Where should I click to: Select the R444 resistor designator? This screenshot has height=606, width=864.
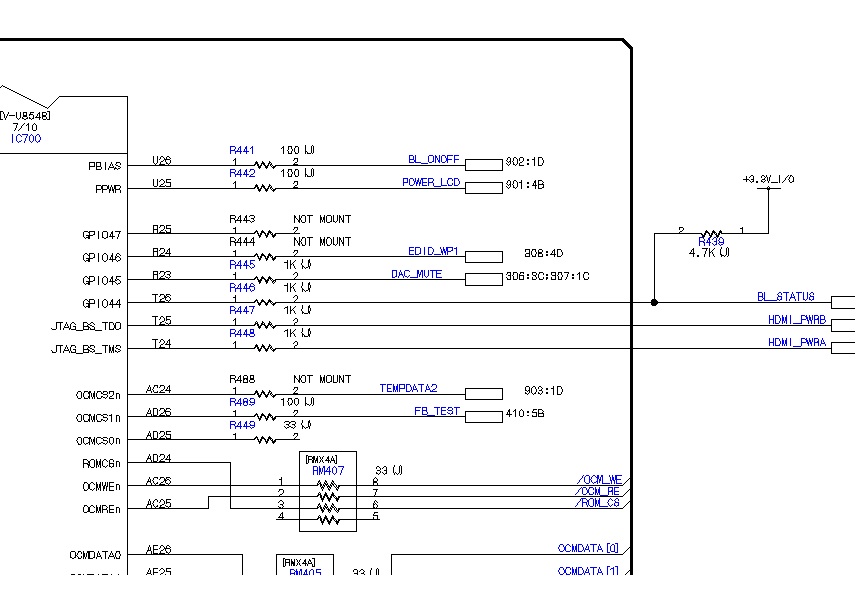(242, 241)
